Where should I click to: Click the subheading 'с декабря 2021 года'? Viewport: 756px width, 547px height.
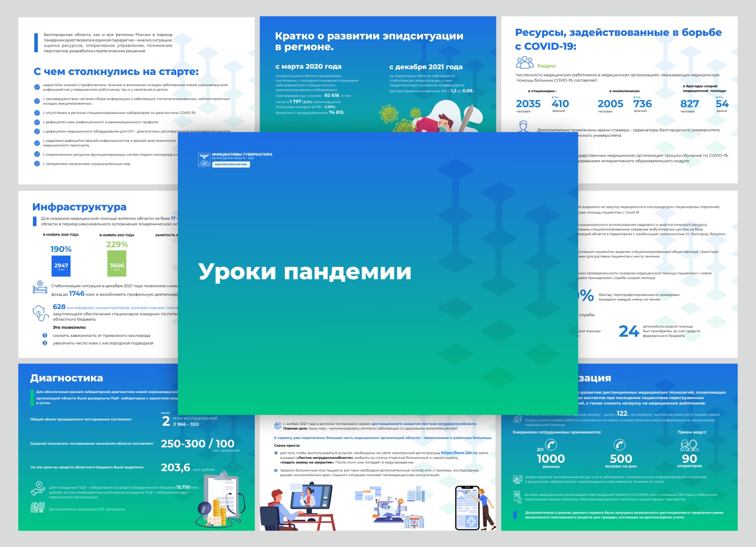pos(426,67)
